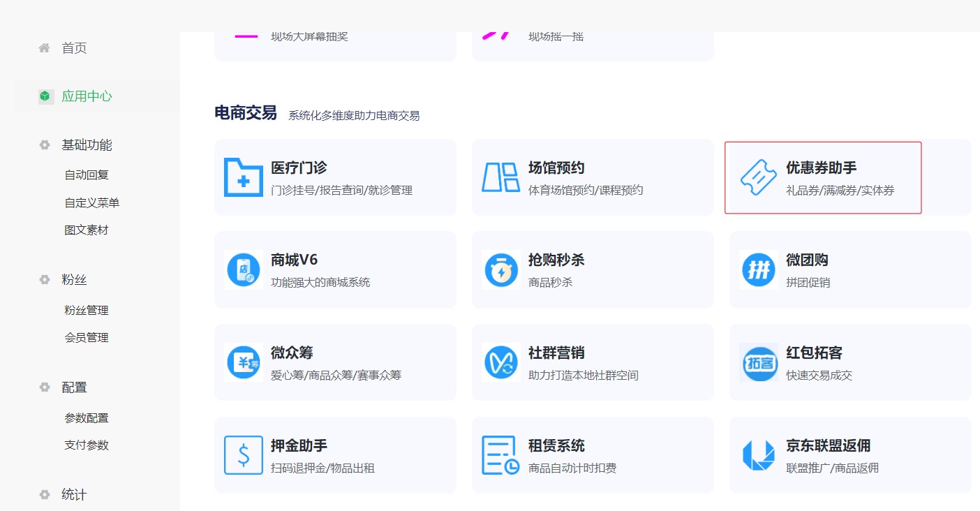The image size is (980, 511).
Task: Click the home icon beside 首页
Action: (x=45, y=48)
